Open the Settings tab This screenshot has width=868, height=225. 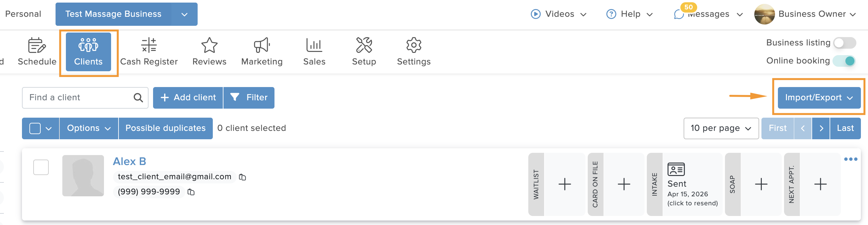point(413,52)
